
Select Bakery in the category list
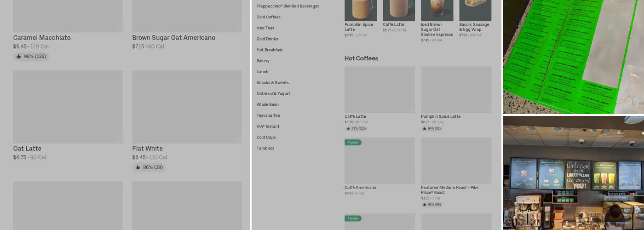click(x=263, y=61)
